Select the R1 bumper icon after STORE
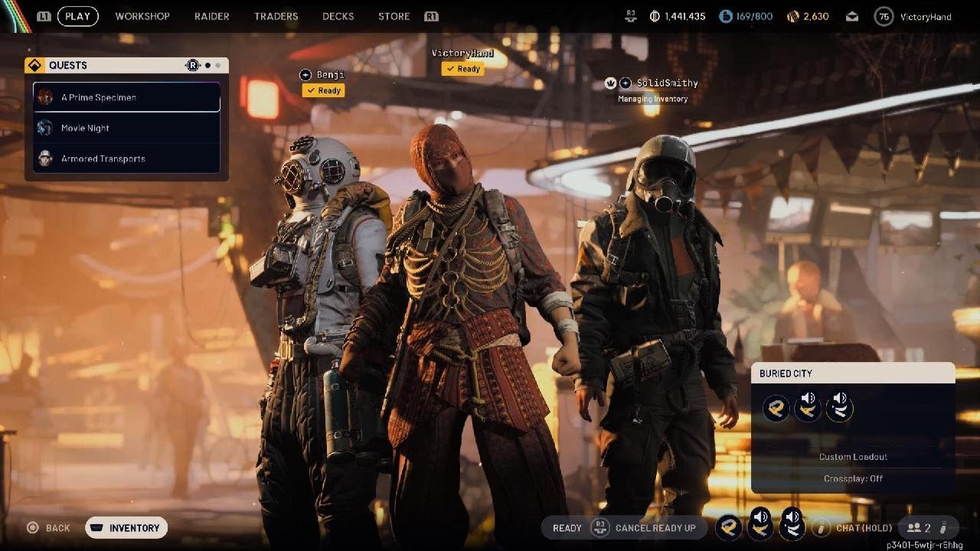980x551 pixels. [x=431, y=16]
